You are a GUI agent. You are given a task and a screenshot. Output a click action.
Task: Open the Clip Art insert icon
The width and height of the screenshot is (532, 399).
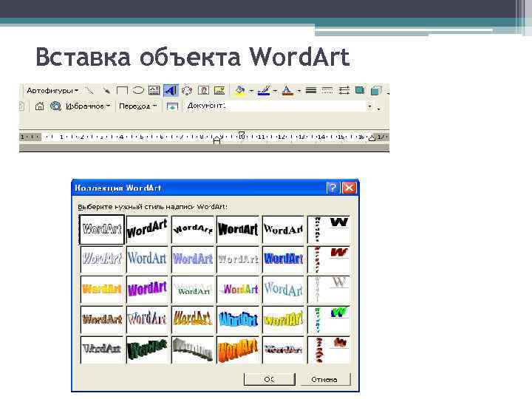coord(203,91)
